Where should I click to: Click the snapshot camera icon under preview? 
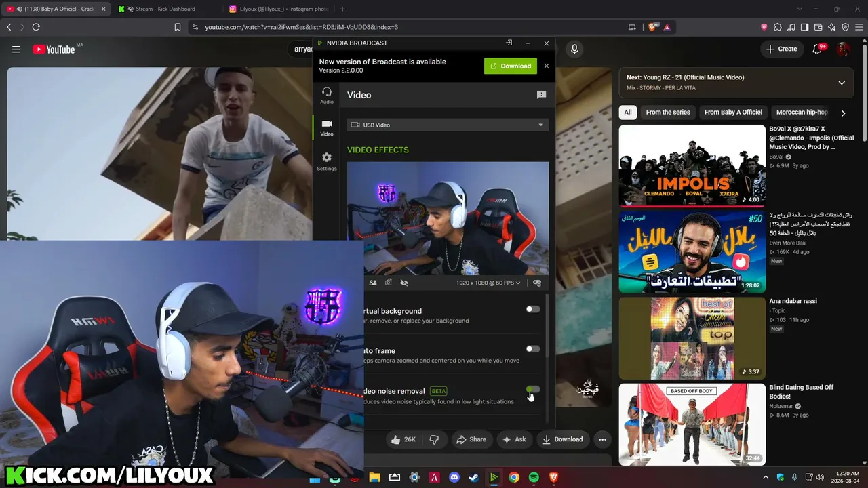(x=389, y=283)
